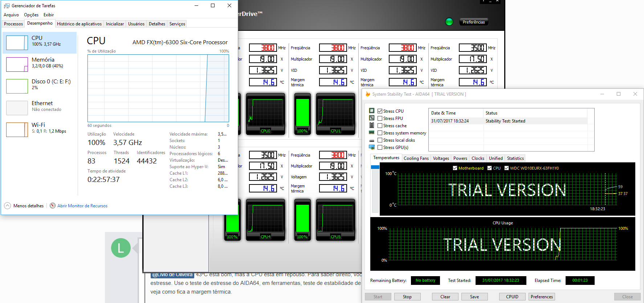Click the monitor icon beside Stress GPU(s)
644x303 pixels.
372,147
